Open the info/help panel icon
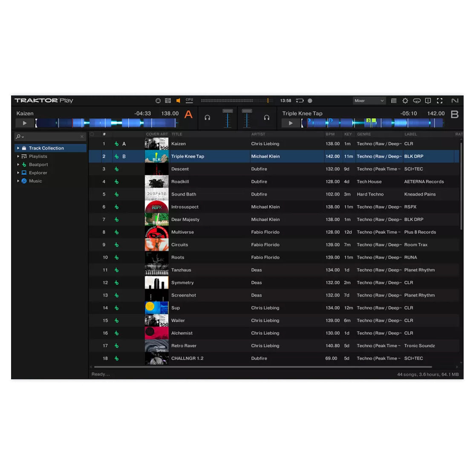The height and width of the screenshot is (476, 476). coord(428,101)
